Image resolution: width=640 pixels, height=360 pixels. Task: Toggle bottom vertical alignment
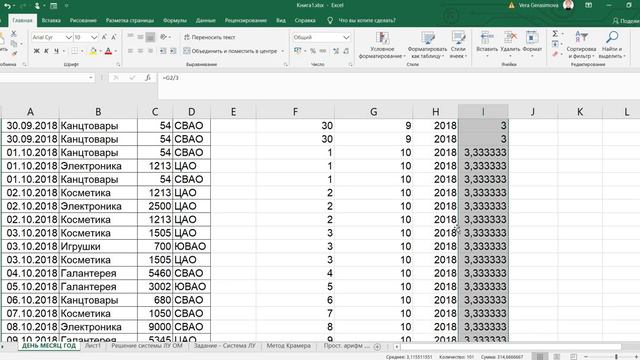tap(150, 37)
